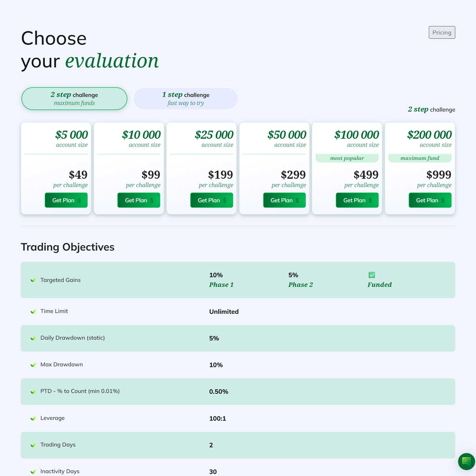
Task: Switch to the 1 step challenge tab
Action: pyautogui.click(x=186, y=99)
